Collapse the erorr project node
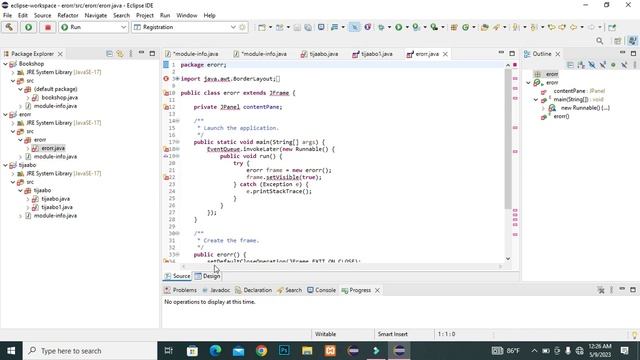This screenshot has height=360, width=640. pos(5,114)
